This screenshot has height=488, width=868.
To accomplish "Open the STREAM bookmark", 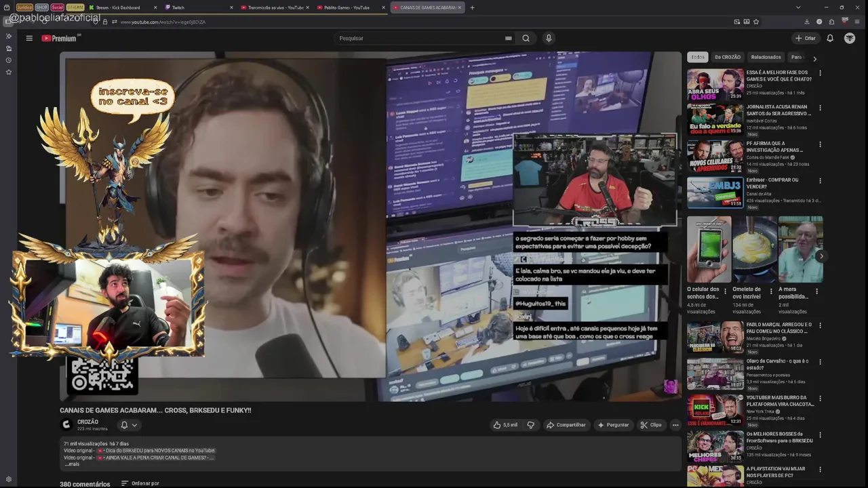I will [x=75, y=7].
